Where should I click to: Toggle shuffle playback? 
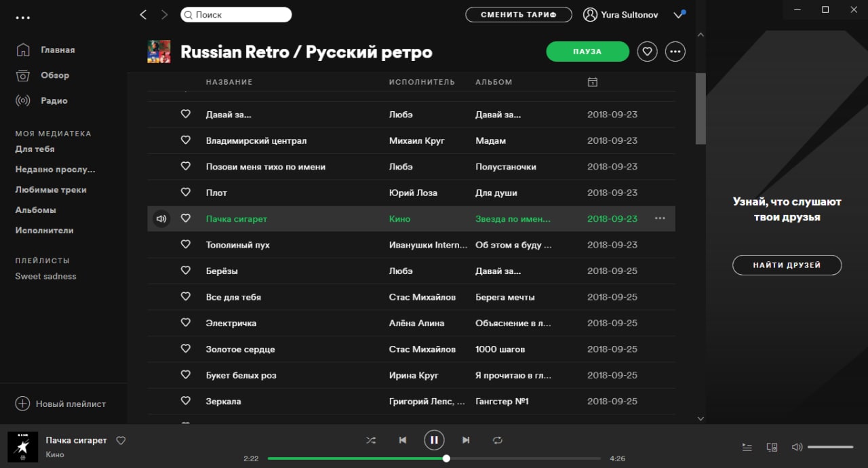click(x=371, y=440)
